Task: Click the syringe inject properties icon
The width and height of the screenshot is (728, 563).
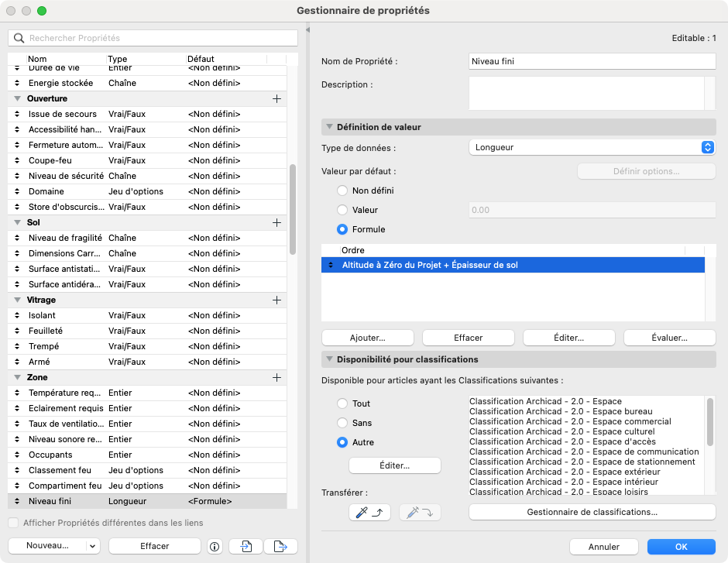Action: pos(420,513)
